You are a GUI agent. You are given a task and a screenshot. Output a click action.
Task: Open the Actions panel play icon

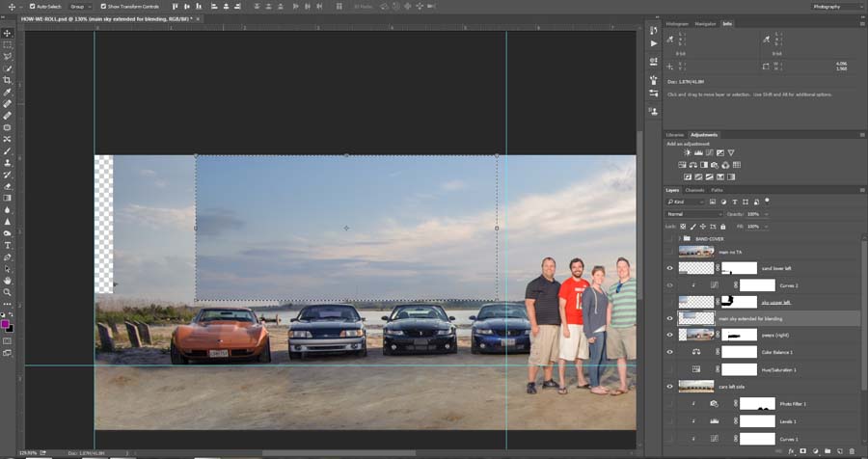(x=654, y=43)
